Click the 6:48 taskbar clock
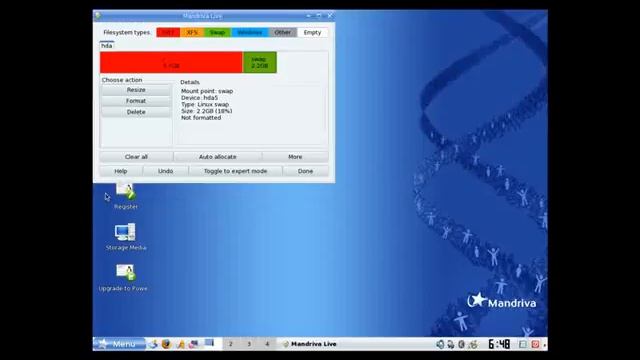Viewport: 640px width, 360px height. tap(499, 344)
